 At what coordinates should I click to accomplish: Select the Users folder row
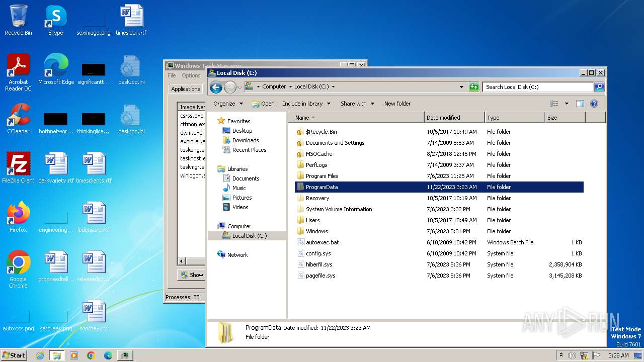[x=439, y=220]
